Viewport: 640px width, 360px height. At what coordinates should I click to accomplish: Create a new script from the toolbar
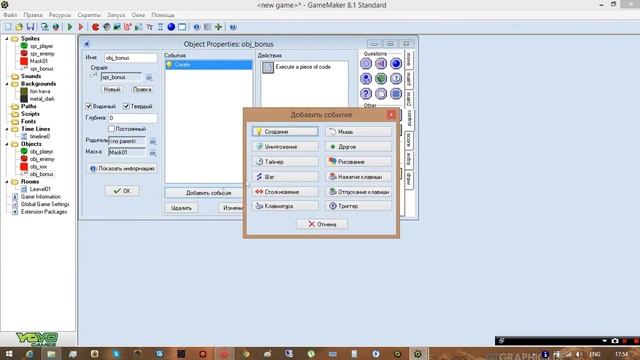pyautogui.click(x=138, y=27)
